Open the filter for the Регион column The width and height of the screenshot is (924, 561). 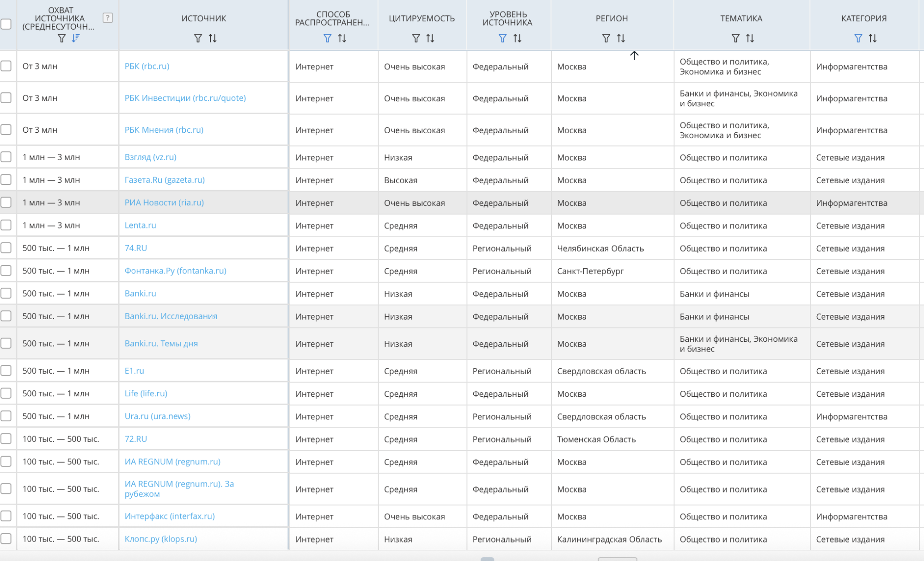pos(606,38)
